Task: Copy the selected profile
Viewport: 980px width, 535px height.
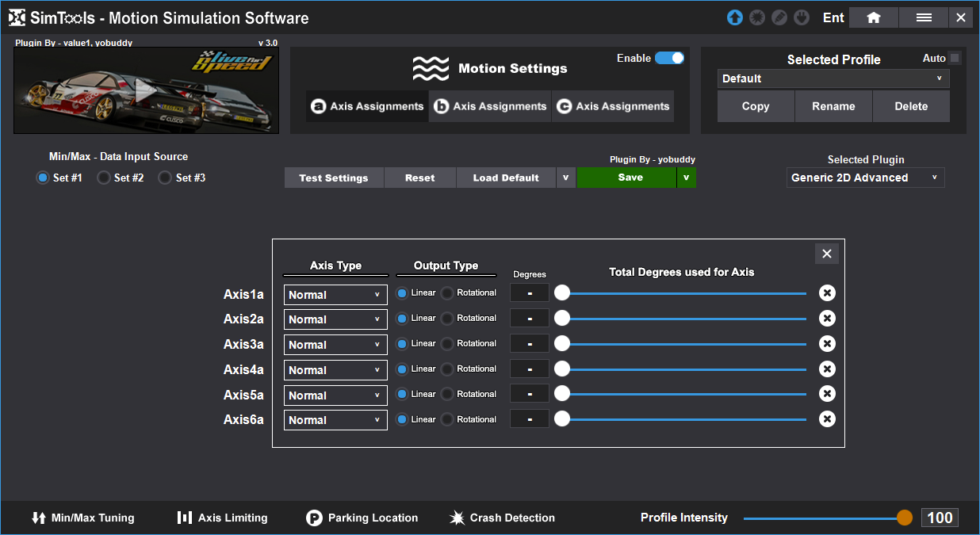Action: coord(756,106)
